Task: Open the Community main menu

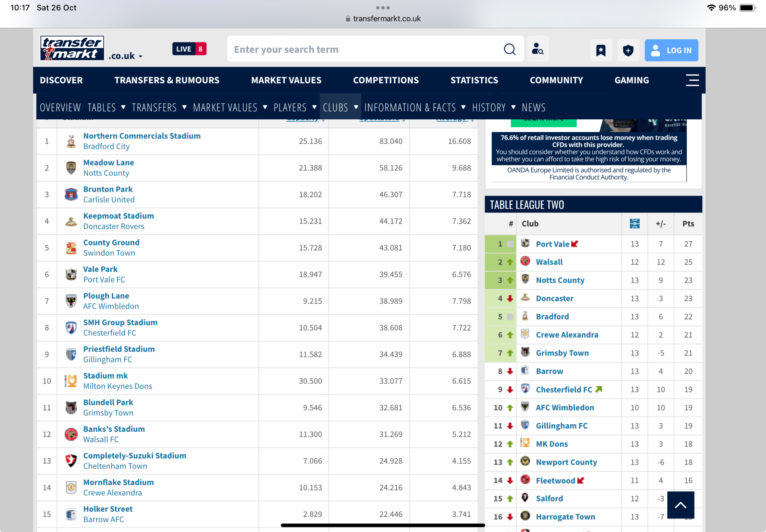Action: pyautogui.click(x=556, y=80)
